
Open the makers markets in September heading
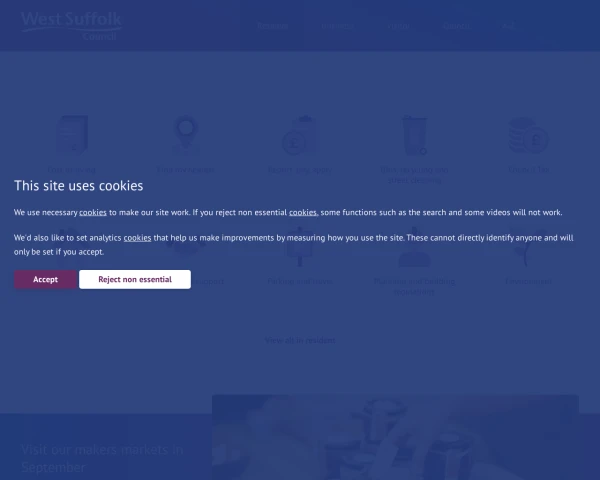[102, 458]
